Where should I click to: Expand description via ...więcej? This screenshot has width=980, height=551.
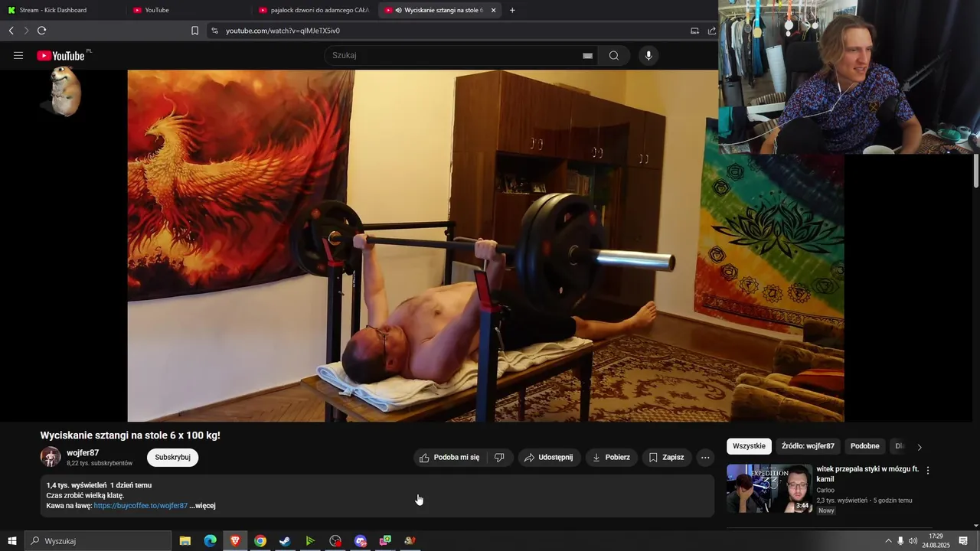[x=203, y=506]
